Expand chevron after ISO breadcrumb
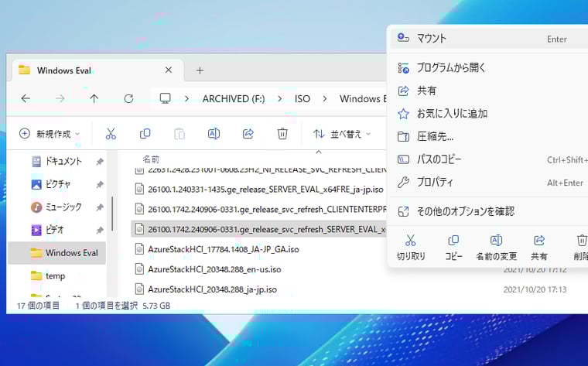The height and width of the screenshot is (366, 588). [325, 98]
